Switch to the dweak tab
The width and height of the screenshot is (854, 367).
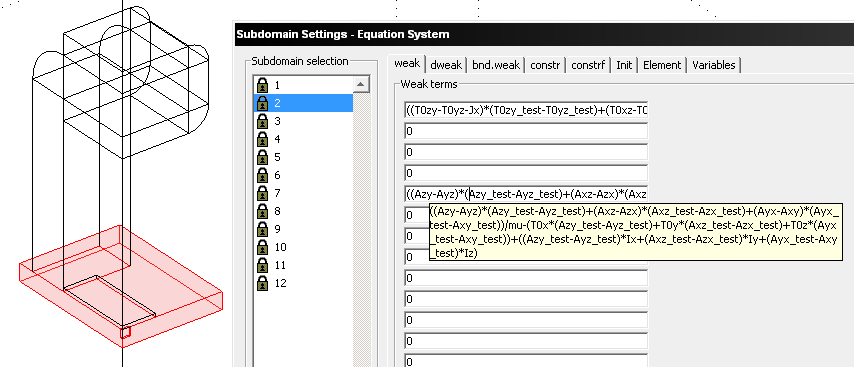click(446, 65)
